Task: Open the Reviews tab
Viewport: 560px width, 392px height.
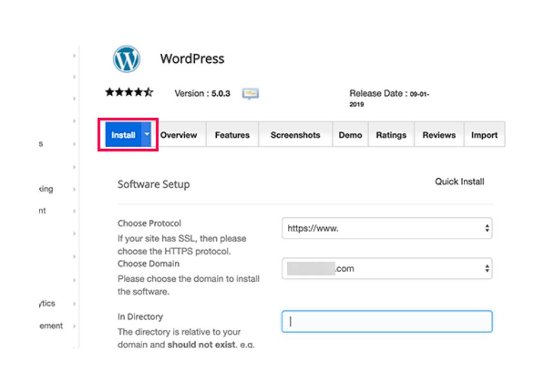Action: (x=439, y=135)
